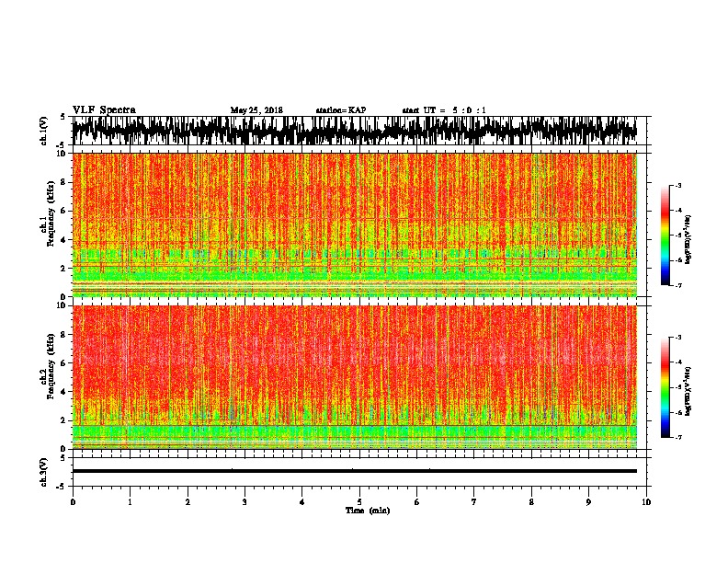This screenshot has height=563, width=728.
Task: Click the "3" time axis tick label
Action: (x=245, y=502)
